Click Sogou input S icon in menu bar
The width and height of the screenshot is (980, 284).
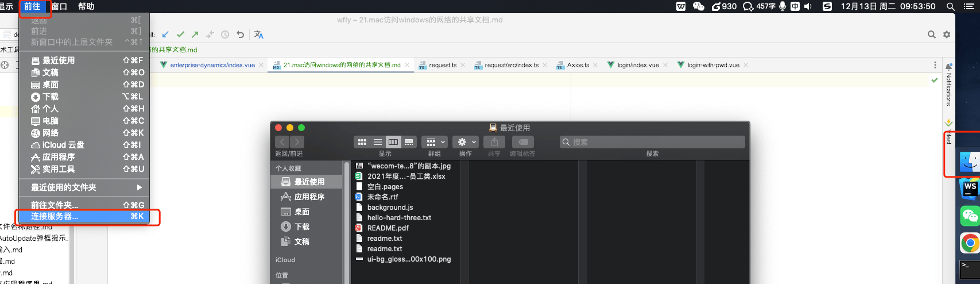coord(827,6)
